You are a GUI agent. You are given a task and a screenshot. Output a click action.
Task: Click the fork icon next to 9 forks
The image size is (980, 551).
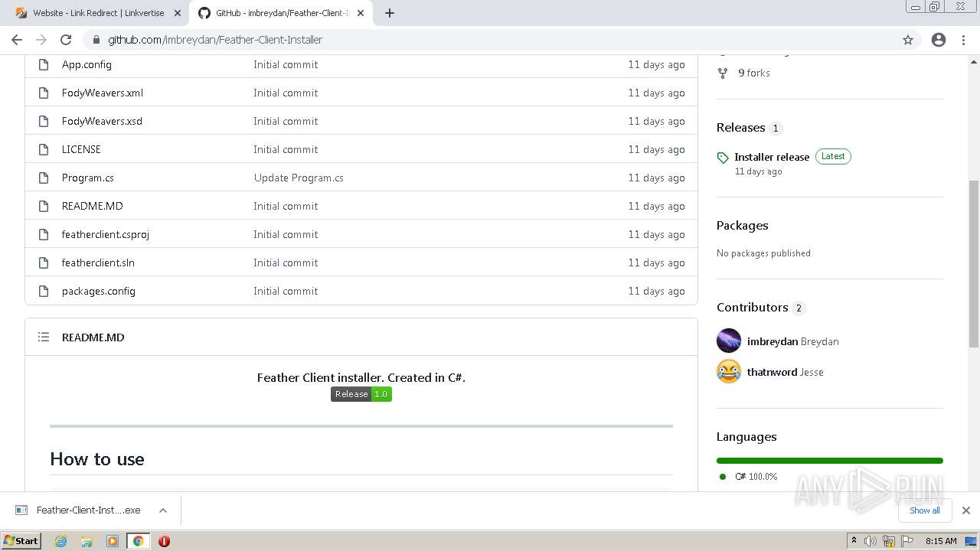pyautogui.click(x=722, y=73)
